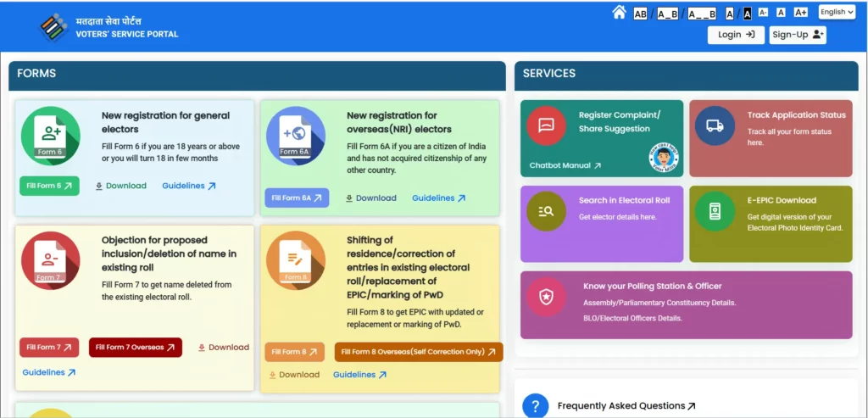Download Form 7
Image resolution: width=868 pixels, height=418 pixels.
pyautogui.click(x=224, y=347)
